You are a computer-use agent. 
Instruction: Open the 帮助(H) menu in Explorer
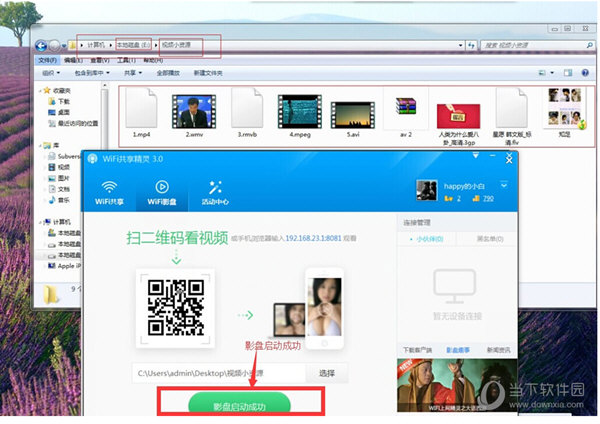(153, 60)
